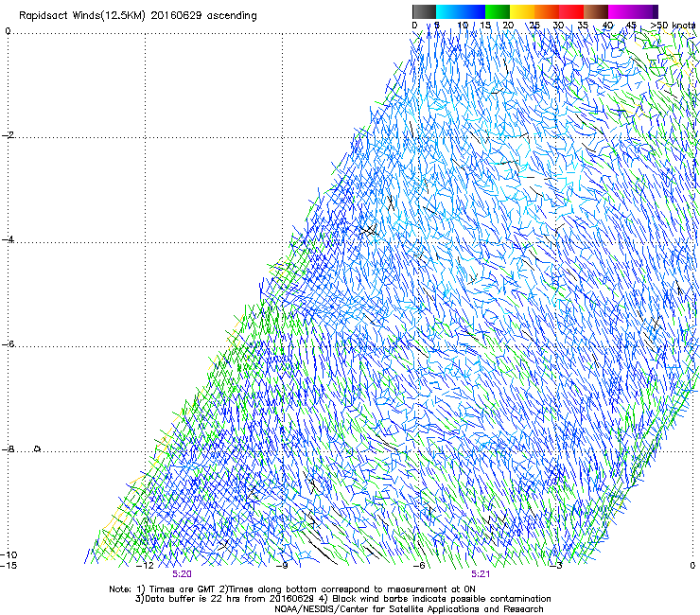Image resolution: width=700 pixels, height=615 pixels.
Task: Click the '-15' longitude axis label
Action: tap(9, 565)
